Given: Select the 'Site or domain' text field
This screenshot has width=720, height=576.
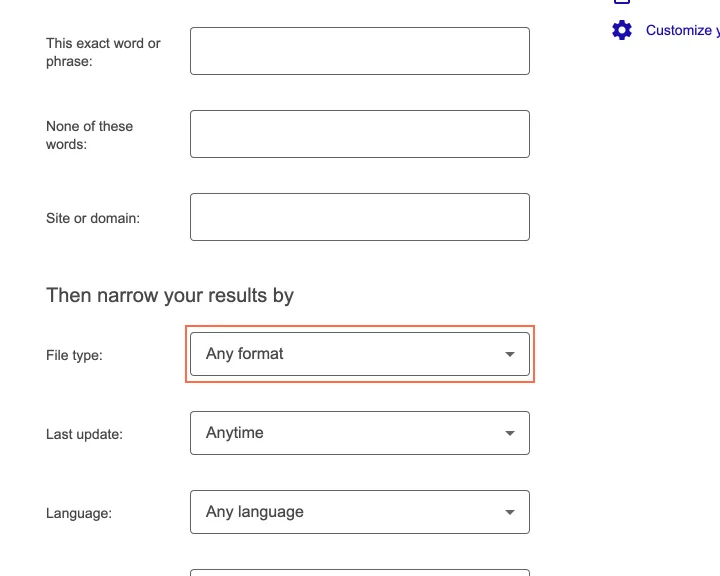Looking at the screenshot, I should 360,217.
